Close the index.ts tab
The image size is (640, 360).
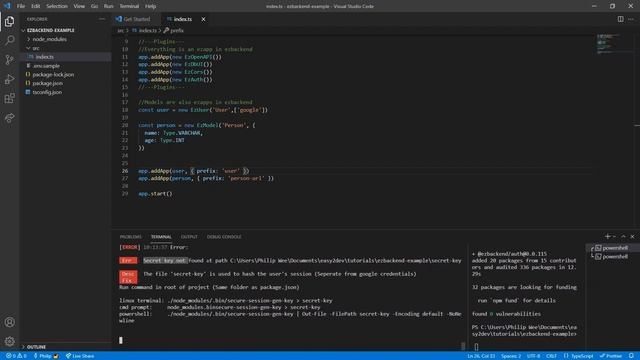point(203,19)
